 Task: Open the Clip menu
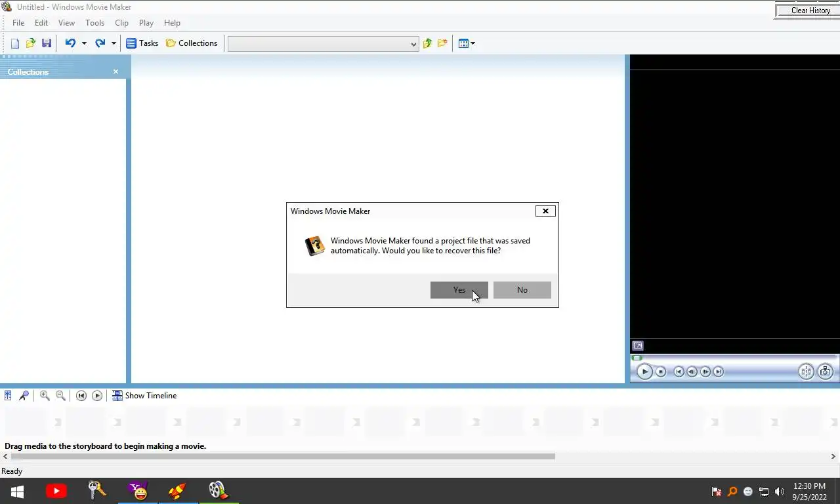coord(121,23)
